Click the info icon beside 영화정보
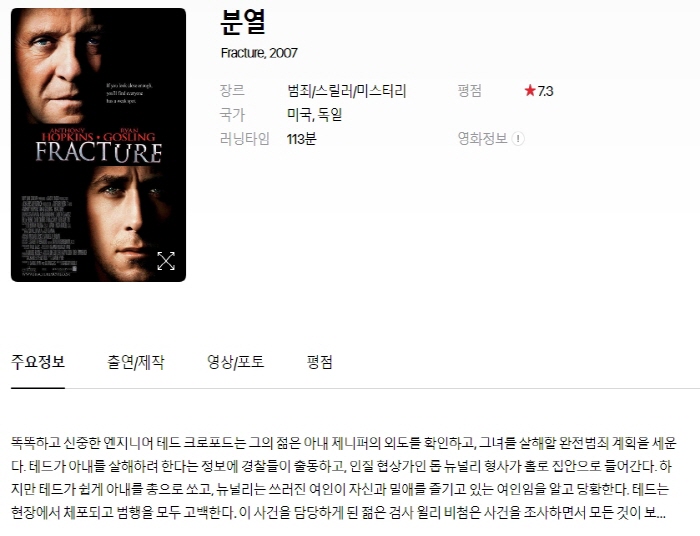Screen dimensions: 700x536 point(518,139)
